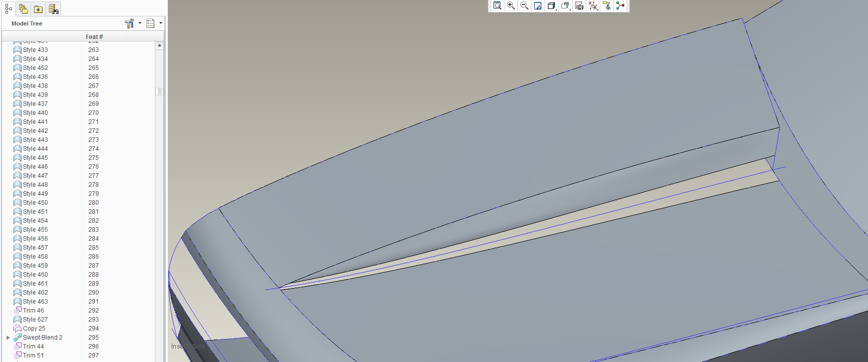Switch to the Model Tree tab

coord(8,9)
